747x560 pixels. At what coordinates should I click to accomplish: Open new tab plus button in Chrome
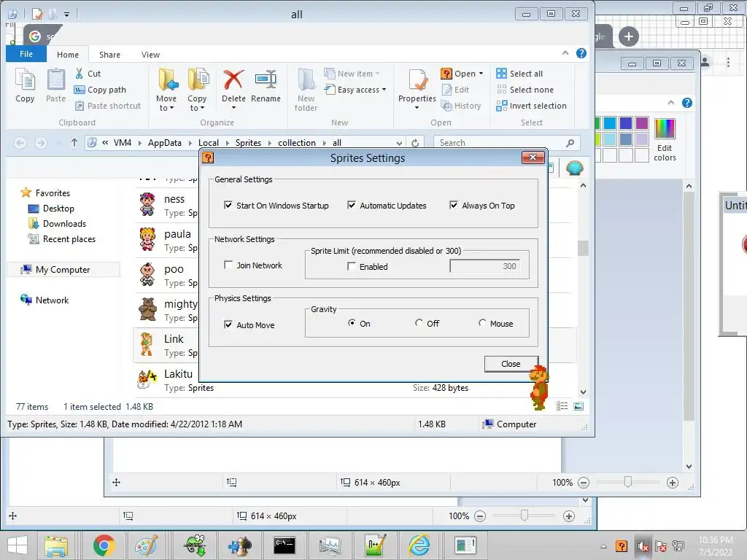[628, 36]
